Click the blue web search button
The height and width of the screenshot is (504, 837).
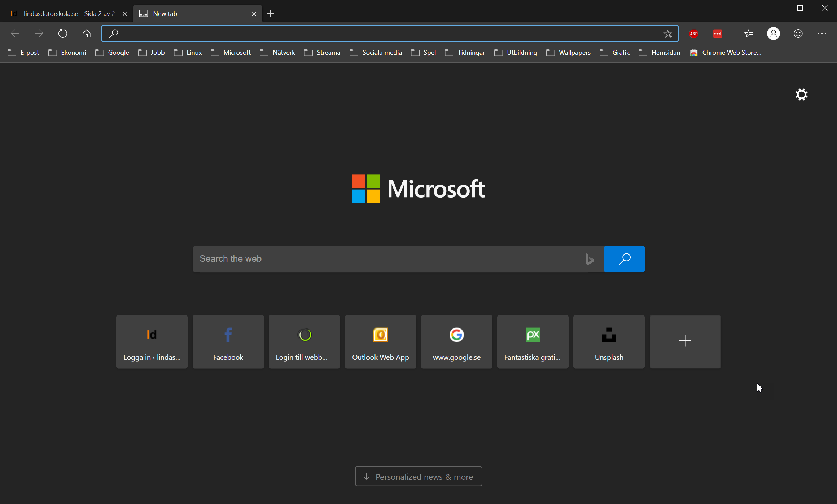[625, 259]
